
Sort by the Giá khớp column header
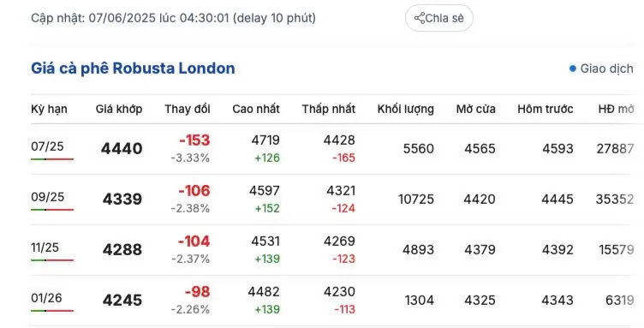tap(119, 110)
